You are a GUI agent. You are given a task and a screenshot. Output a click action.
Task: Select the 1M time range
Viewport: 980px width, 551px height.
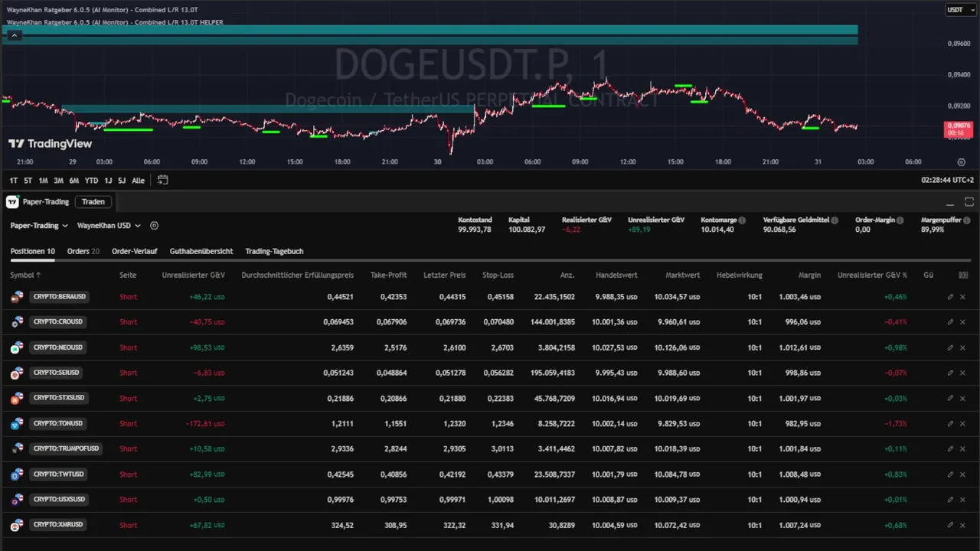tap(43, 181)
